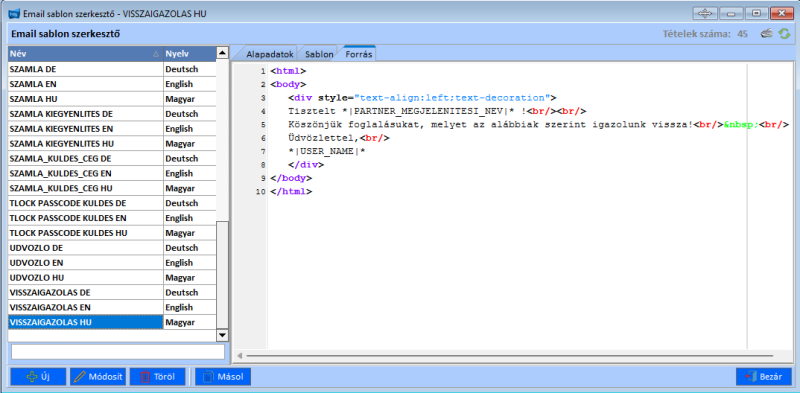Click the list scrollbar up arrow
This screenshot has width=800, height=393.
click(x=222, y=53)
